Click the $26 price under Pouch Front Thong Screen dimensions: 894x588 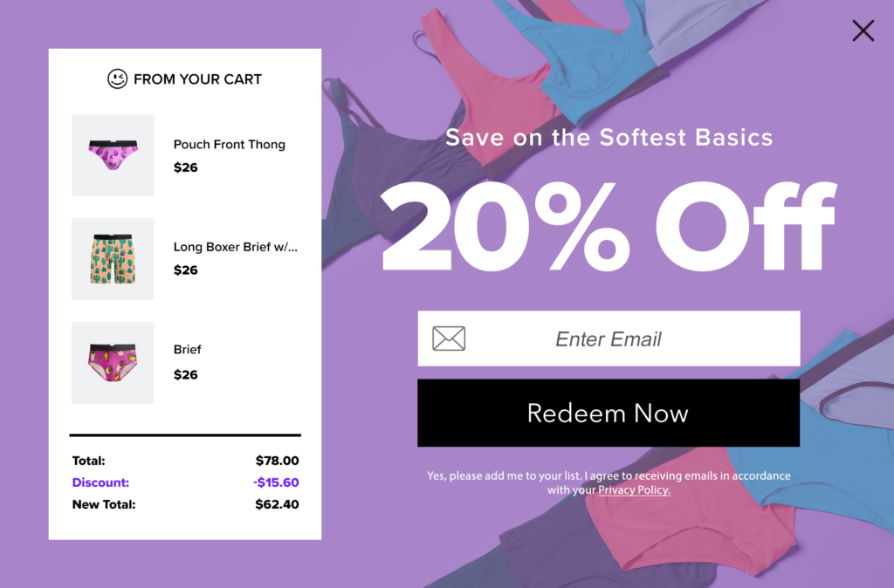pyautogui.click(x=185, y=168)
